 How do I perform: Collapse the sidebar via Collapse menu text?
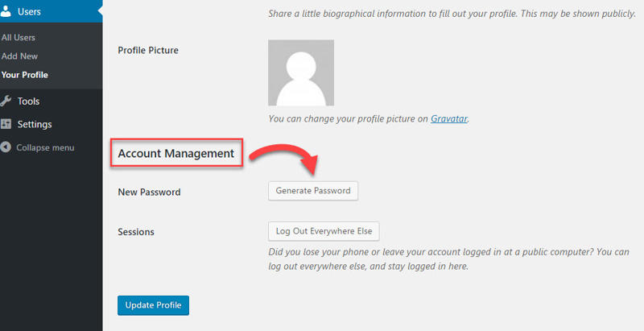pyautogui.click(x=45, y=147)
